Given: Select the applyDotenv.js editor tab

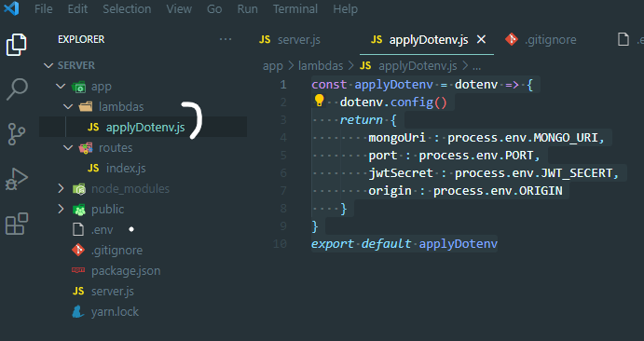Looking at the screenshot, I should coord(429,40).
